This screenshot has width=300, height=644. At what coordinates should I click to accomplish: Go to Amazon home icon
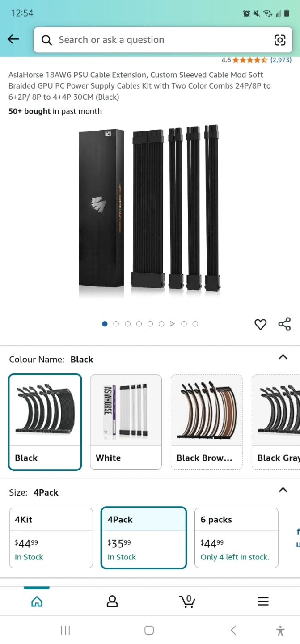(37, 601)
